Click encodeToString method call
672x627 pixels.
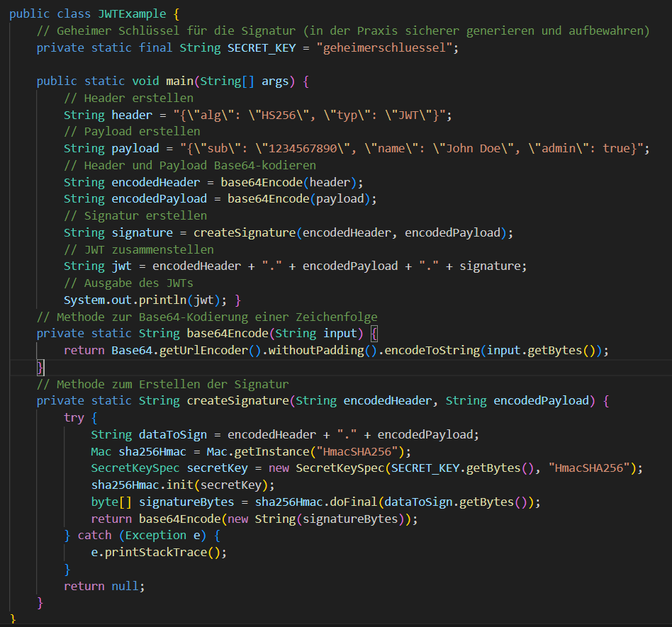[x=432, y=350]
